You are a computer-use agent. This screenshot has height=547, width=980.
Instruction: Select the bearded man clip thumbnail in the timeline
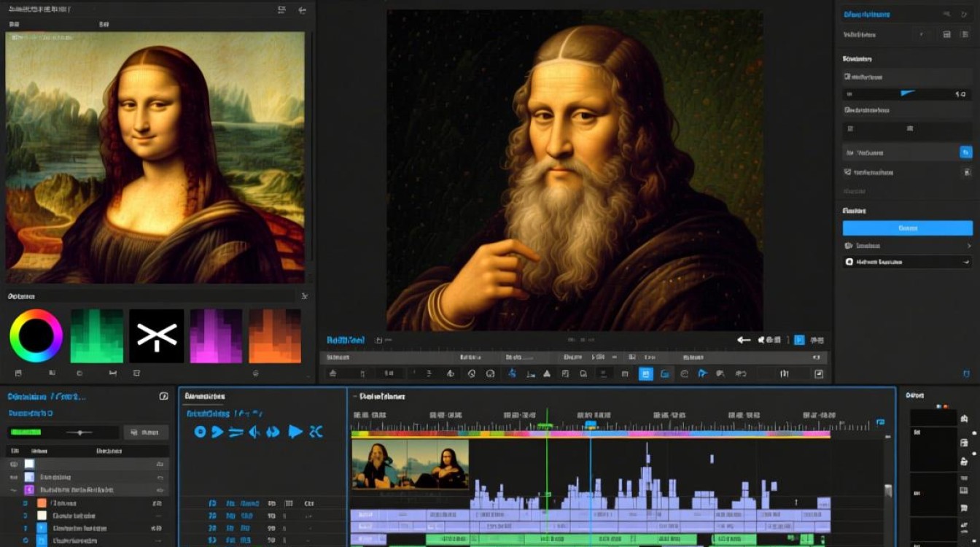click(x=379, y=464)
